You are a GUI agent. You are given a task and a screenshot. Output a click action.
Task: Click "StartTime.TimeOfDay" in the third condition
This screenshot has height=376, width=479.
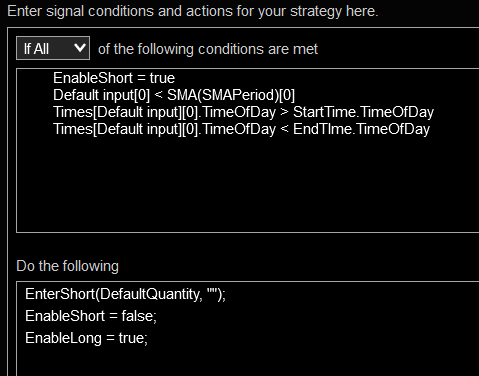point(363,112)
